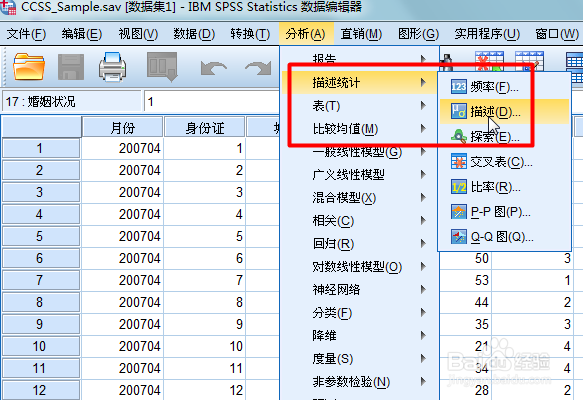Expand the 描述统计 submenu

coord(359,83)
